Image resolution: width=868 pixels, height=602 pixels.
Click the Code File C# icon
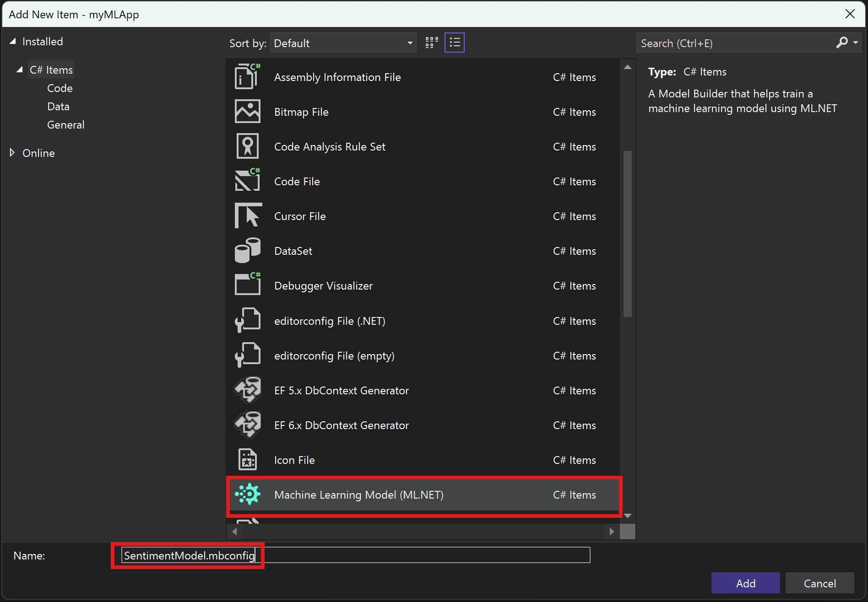[x=247, y=181]
